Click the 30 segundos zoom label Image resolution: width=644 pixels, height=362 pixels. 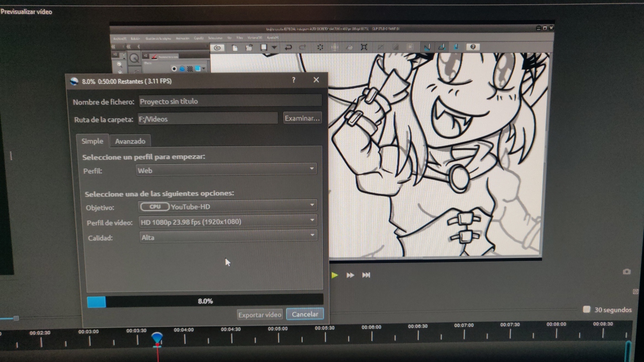click(x=613, y=310)
